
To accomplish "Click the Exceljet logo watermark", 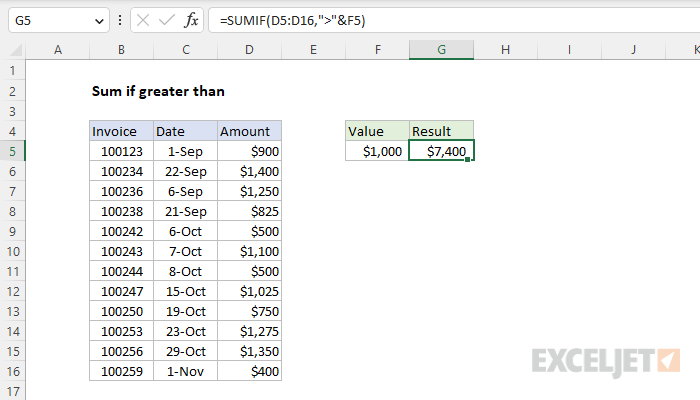I will coord(606,361).
